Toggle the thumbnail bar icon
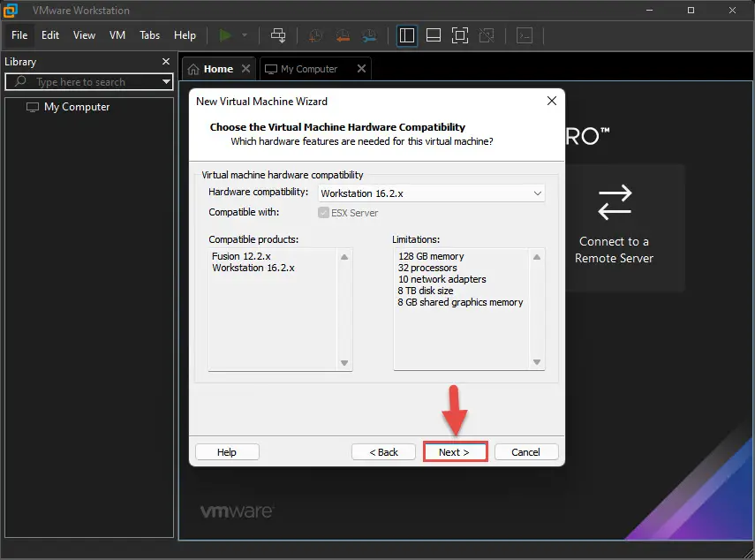The height and width of the screenshot is (560, 755). tap(434, 35)
